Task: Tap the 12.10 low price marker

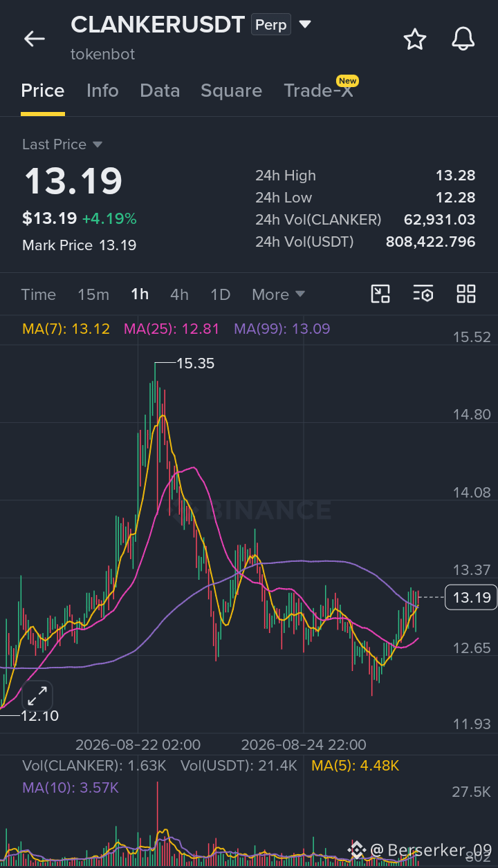Action: coord(40,716)
